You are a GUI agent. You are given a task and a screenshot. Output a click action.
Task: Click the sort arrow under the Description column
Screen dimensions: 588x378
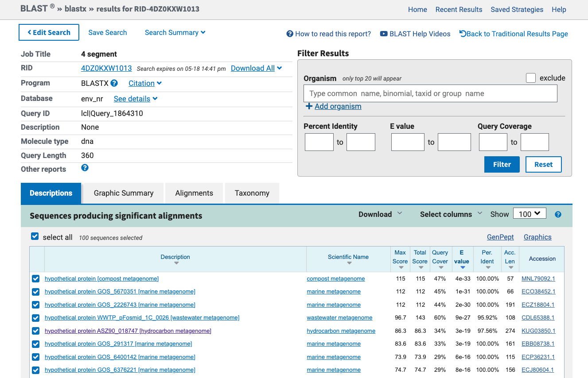pyautogui.click(x=176, y=263)
